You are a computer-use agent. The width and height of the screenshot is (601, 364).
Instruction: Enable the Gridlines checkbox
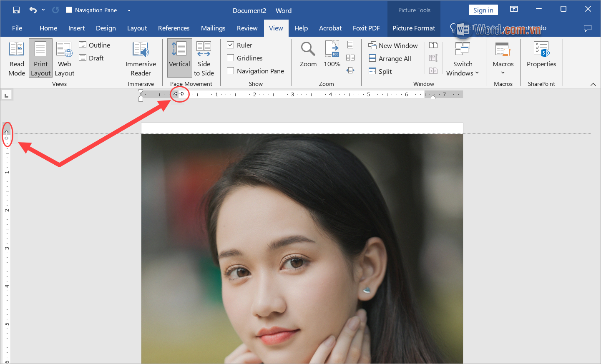230,58
